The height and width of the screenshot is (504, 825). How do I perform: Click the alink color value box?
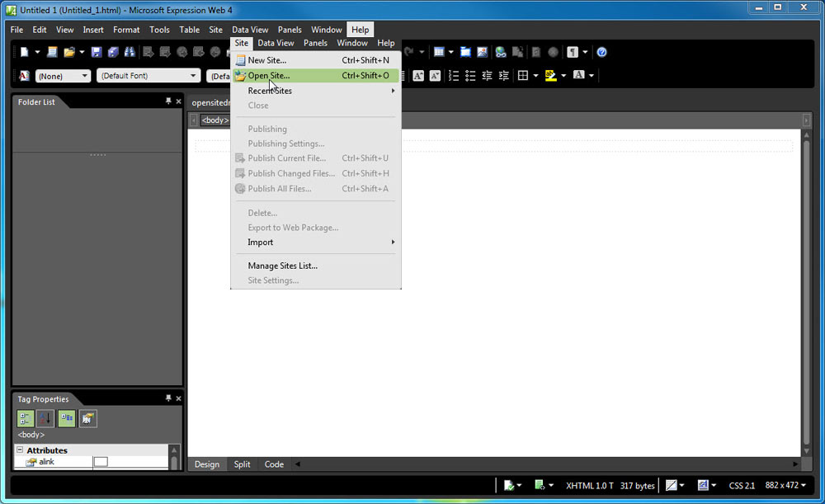click(101, 461)
